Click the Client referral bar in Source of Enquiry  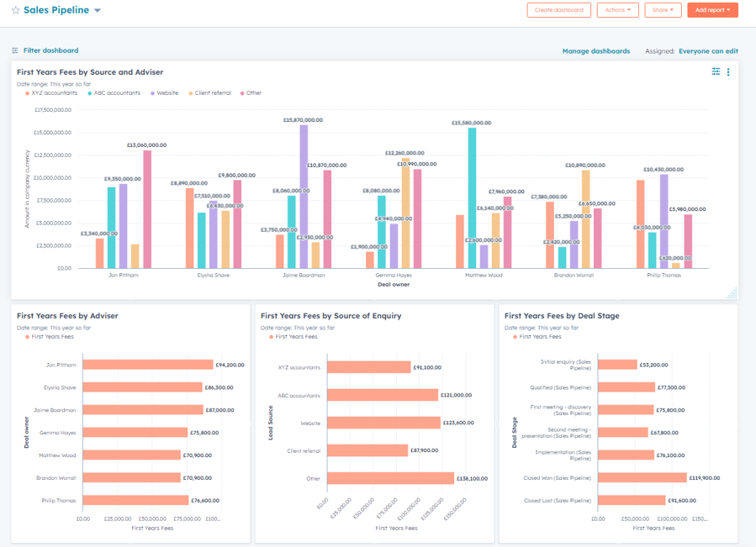point(367,450)
